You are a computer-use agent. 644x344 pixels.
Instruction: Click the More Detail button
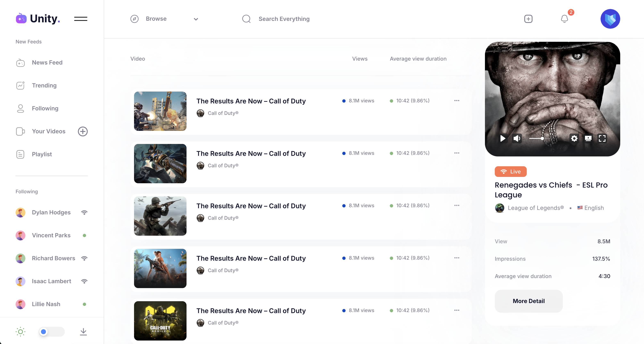(x=528, y=301)
